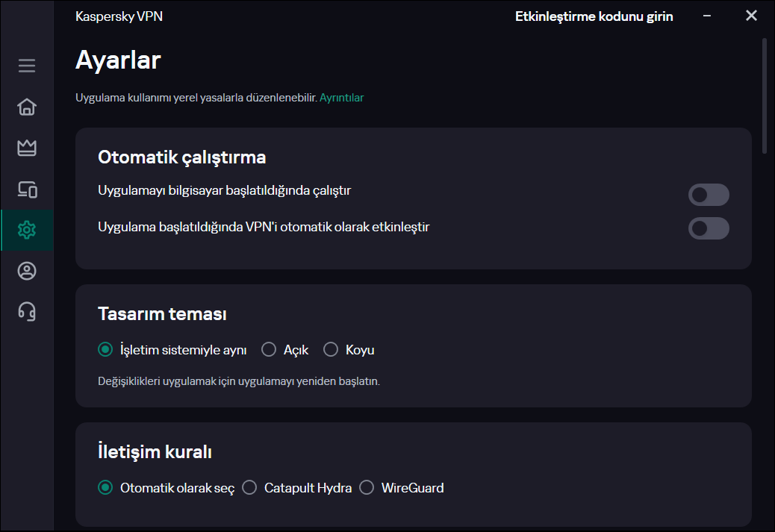
Task: Select the Catapult Hydra protocol
Action: pos(297,487)
